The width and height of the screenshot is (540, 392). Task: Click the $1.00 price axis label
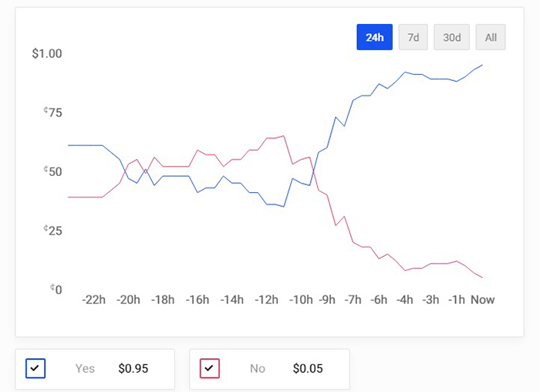(46, 54)
